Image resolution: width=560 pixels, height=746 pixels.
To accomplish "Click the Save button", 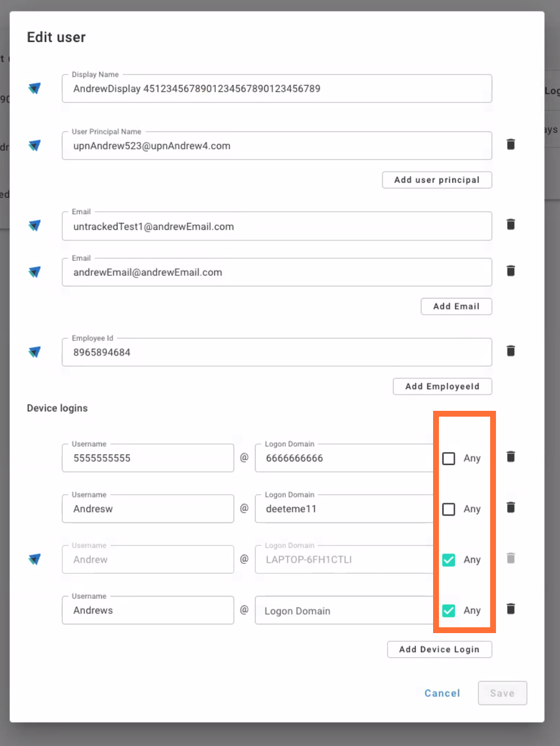I will (502, 693).
